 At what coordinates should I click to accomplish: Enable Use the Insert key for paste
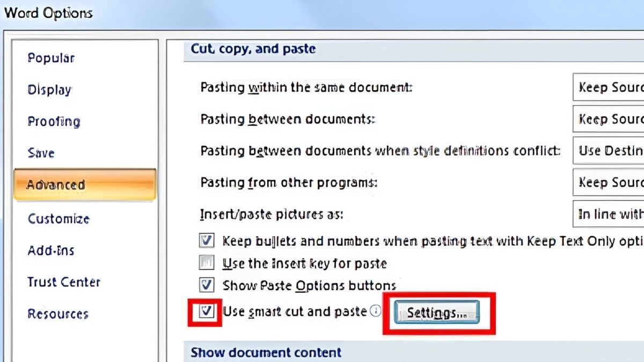[207, 263]
